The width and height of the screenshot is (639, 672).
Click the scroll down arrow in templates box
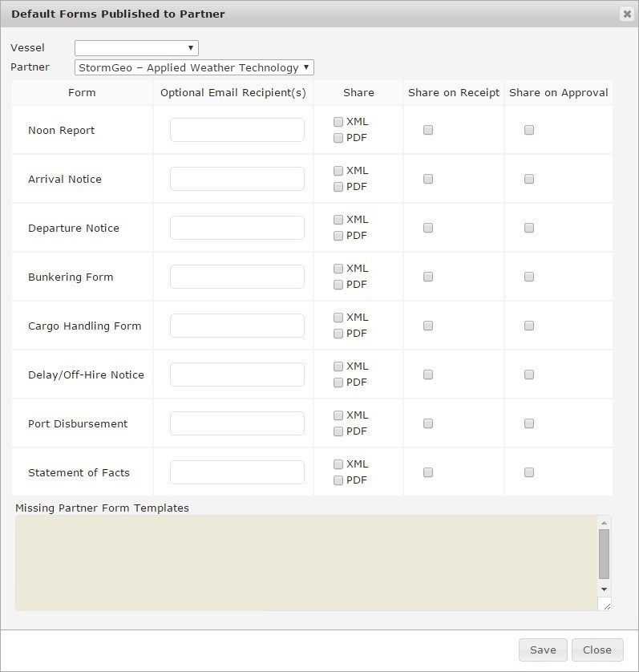pyautogui.click(x=605, y=589)
